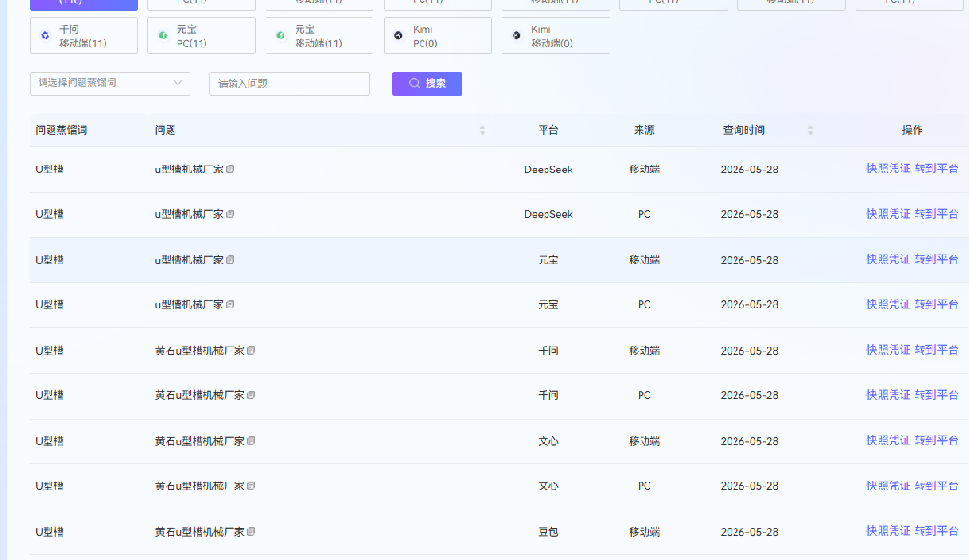The height and width of the screenshot is (560, 969).
Task: Copy the question in the DeepSeek PC row
Action: (x=230, y=214)
